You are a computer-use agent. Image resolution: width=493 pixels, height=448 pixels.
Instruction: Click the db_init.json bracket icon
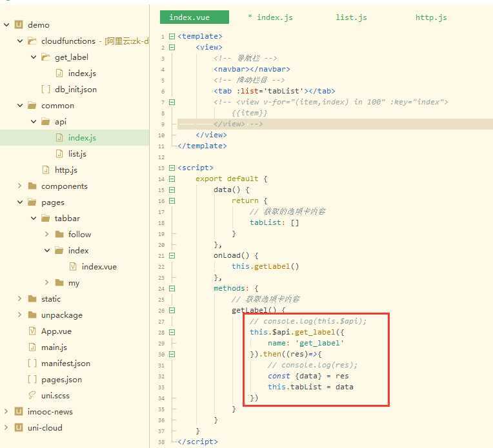point(46,89)
